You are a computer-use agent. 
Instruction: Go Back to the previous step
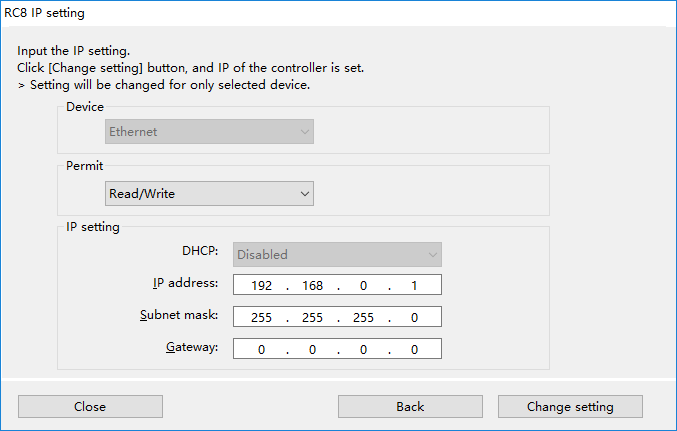click(x=410, y=406)
